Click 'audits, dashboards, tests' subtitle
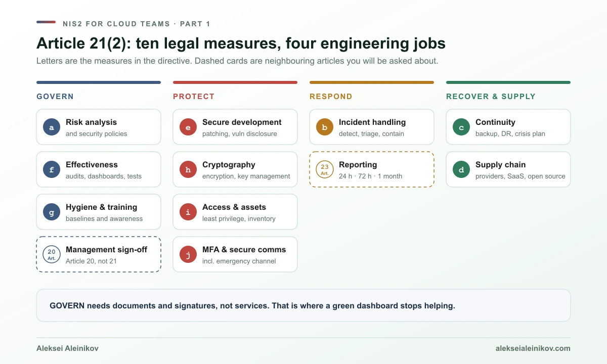Viewport: 607px width, 364px height. (x=104, y=176)
